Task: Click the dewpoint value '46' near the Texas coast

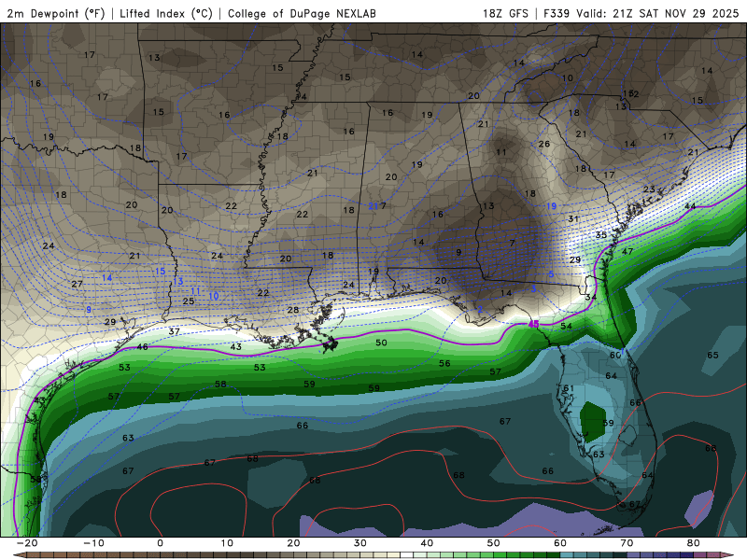Action: [142, 347]
